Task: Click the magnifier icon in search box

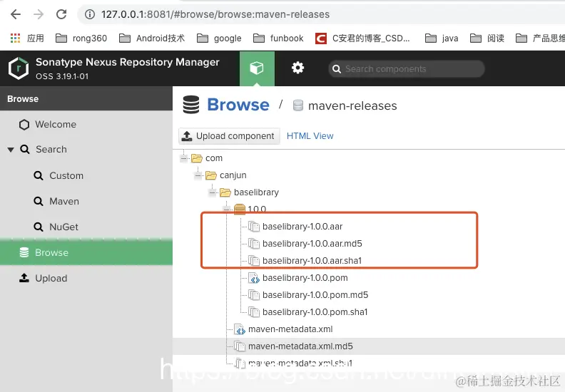Action: click(x=337, y=68)
